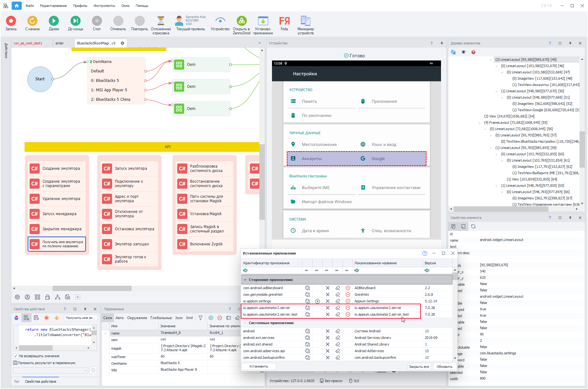
Task: Click refresh icon in Дерево элементов toolbar
Action: click(x=453, y=52)
